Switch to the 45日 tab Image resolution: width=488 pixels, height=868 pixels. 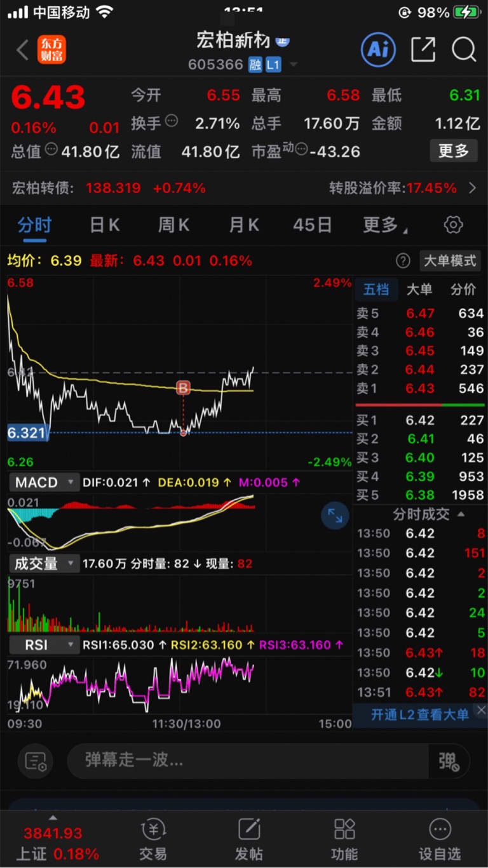click(312, 225)
